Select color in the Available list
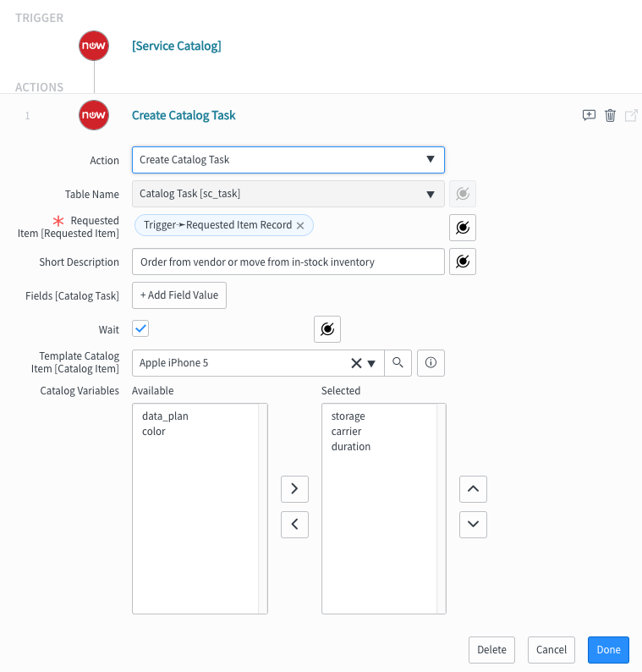This screenshot has width=642, height=672. pyautogui.click(x=154, y=432)
